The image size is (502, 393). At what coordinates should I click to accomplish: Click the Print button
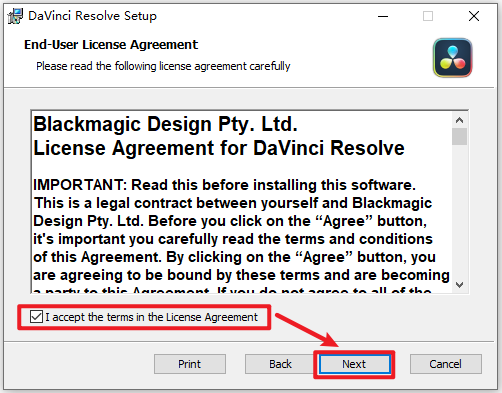point(190,364)
